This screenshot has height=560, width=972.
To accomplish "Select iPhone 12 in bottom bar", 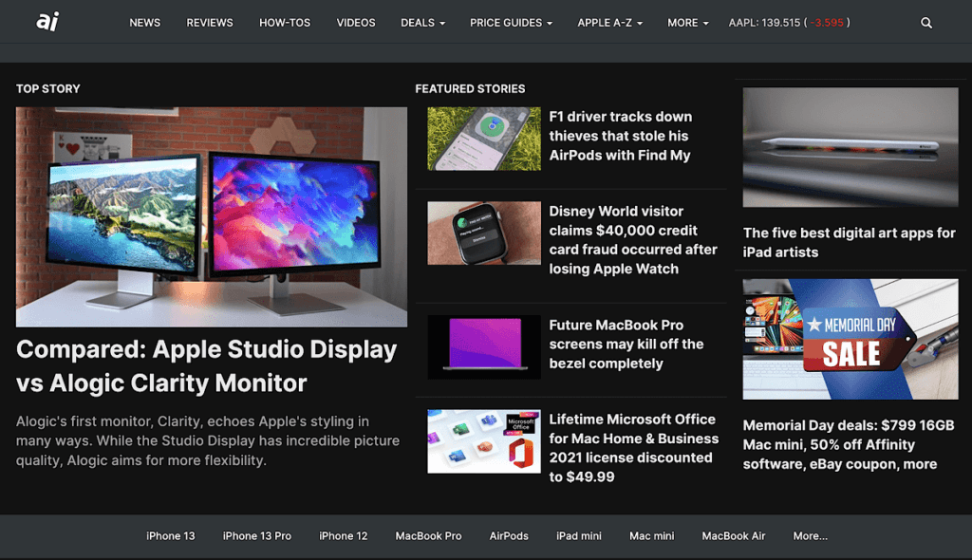I will tap(343, 536).
